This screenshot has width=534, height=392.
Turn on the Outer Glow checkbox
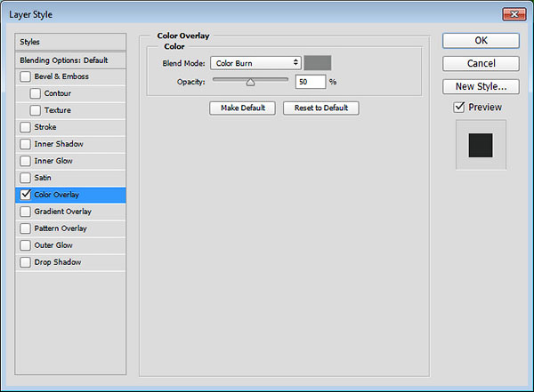pyautogui.click(x=25, y=245)
